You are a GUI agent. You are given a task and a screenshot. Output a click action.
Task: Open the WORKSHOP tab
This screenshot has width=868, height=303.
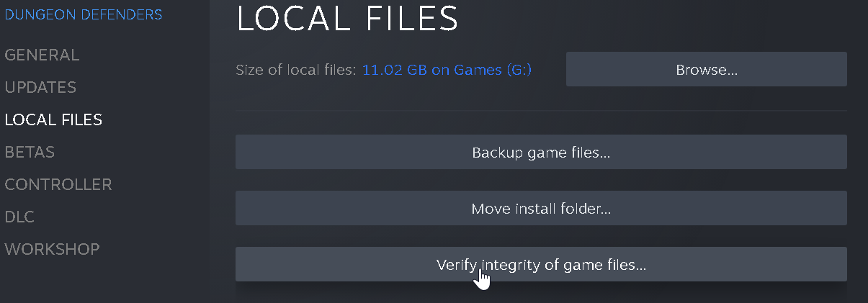click(52, 250)
